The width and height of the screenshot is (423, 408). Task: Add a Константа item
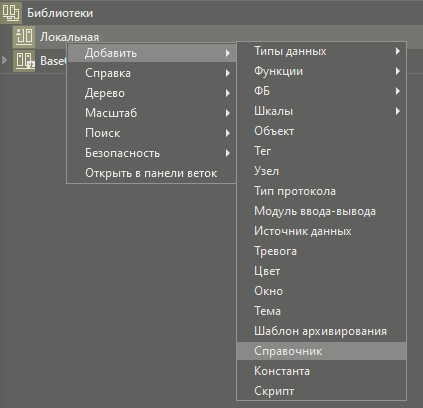pyautogui.click(x=322, y=371)
